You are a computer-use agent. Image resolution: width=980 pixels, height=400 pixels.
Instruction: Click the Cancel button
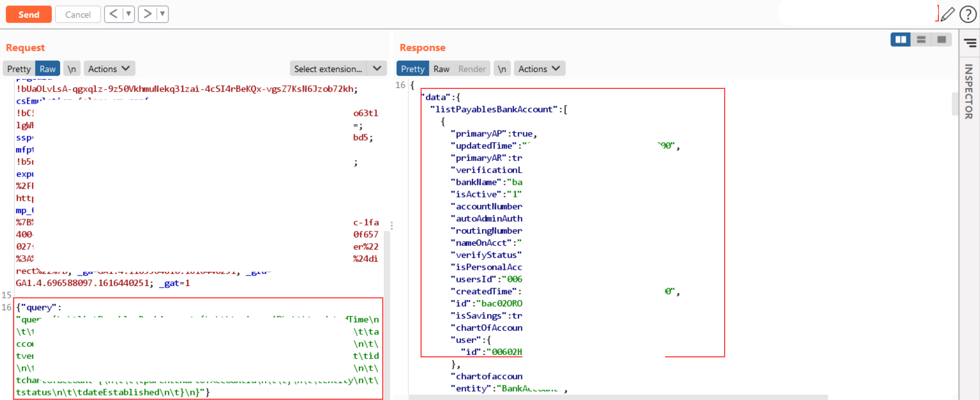pos(78,15)
